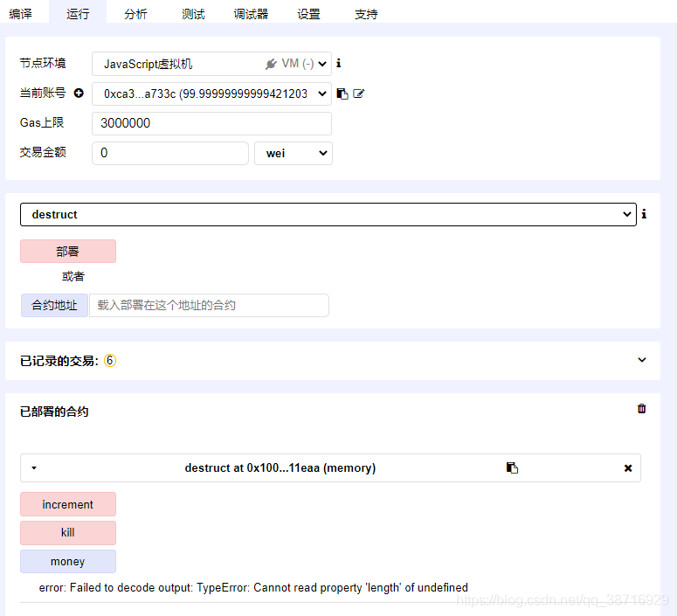Click the sign message edit icon
The height and width of the screenshot is (616, 677).
pos(359,93)
